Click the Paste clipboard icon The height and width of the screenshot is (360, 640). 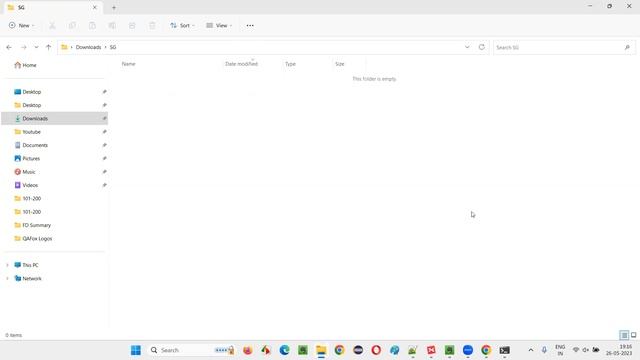coord(92,25)
